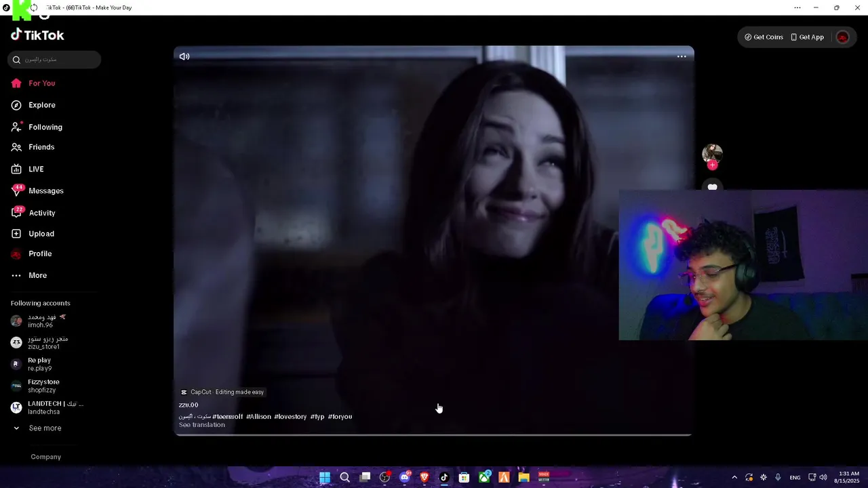Open volume control in system tray

pyautogui.click(x=823, y=478)
